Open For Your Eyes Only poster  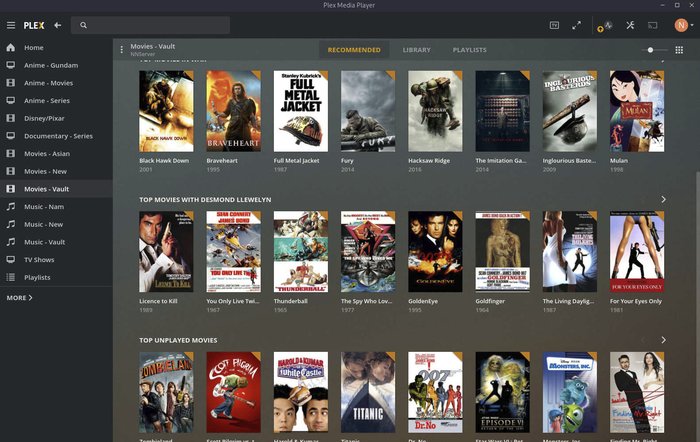pos(637,252)
